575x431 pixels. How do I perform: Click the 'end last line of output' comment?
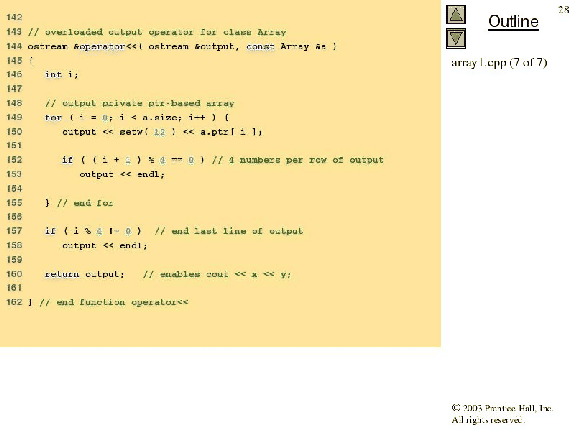point(229,231)
